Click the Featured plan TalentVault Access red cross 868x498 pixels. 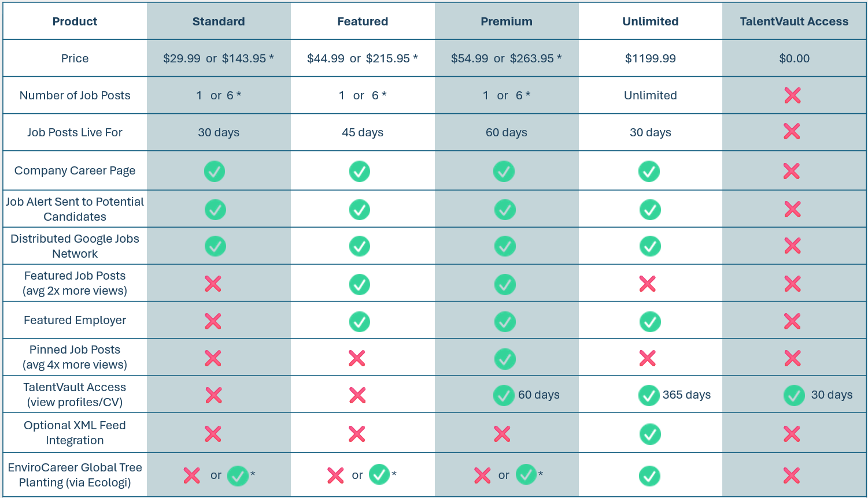[x=357, y=395]
